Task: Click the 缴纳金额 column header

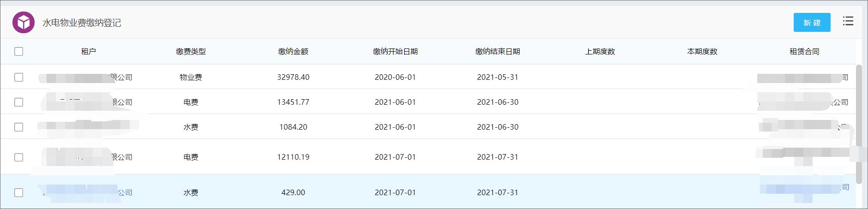Action: tap(293, 52)
